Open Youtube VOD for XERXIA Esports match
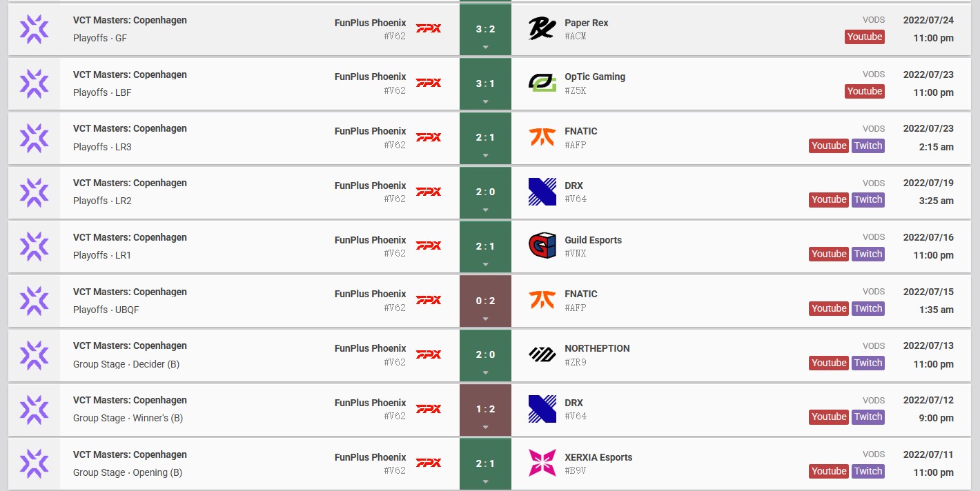Image resolution: width=980 pixels, height=491 pixels. click(x=829, y=471)
